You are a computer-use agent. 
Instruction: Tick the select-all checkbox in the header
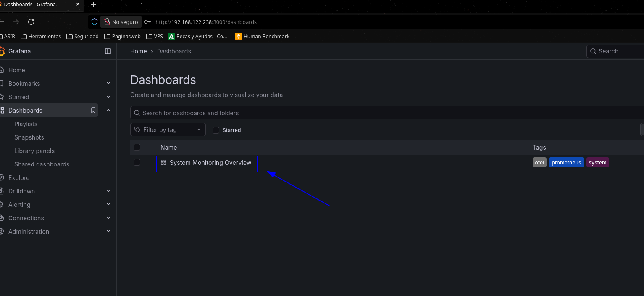(137, 147)
